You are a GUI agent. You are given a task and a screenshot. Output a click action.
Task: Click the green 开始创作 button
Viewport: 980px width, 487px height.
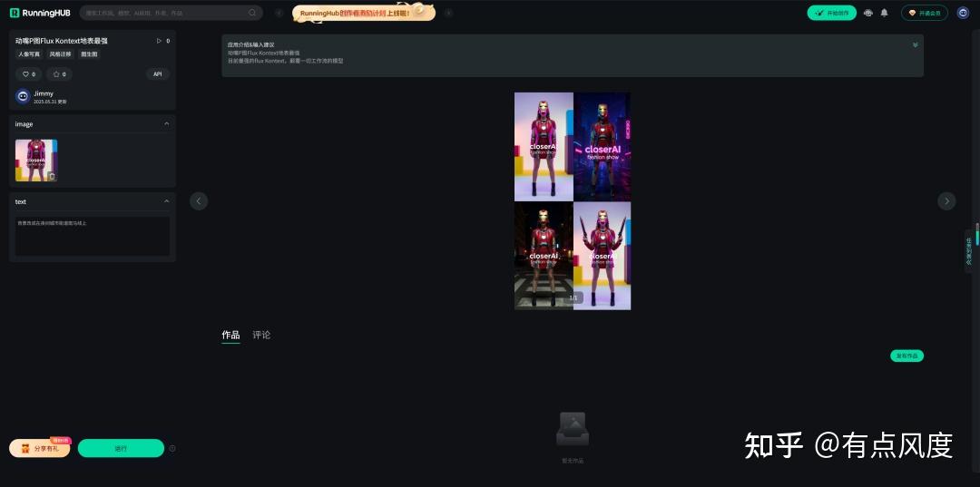point(831,13)
